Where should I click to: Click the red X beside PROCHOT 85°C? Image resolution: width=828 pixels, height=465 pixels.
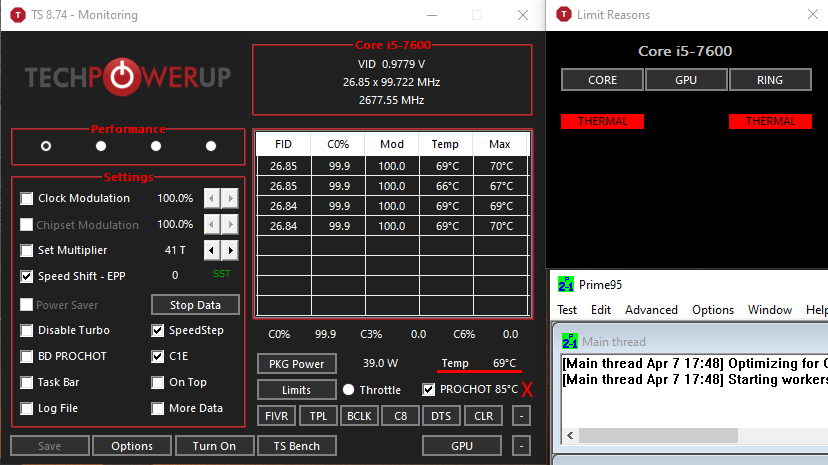(527, 390)
